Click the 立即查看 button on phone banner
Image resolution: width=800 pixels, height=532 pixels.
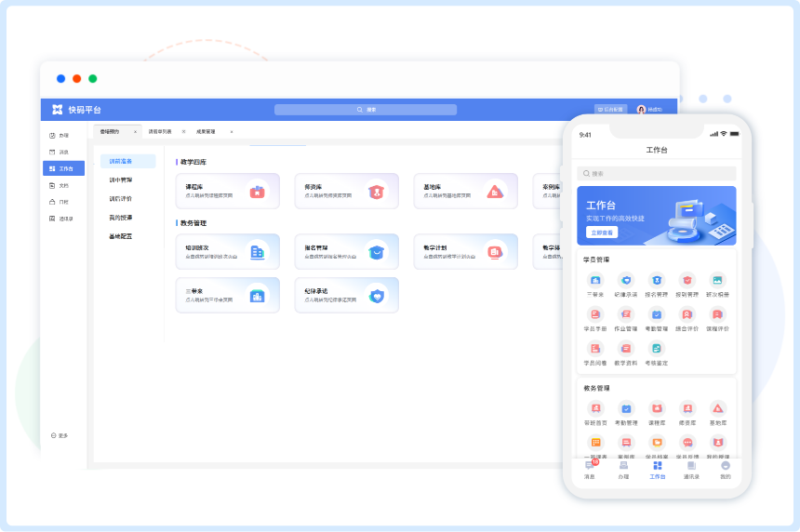[x=601, y=233]
